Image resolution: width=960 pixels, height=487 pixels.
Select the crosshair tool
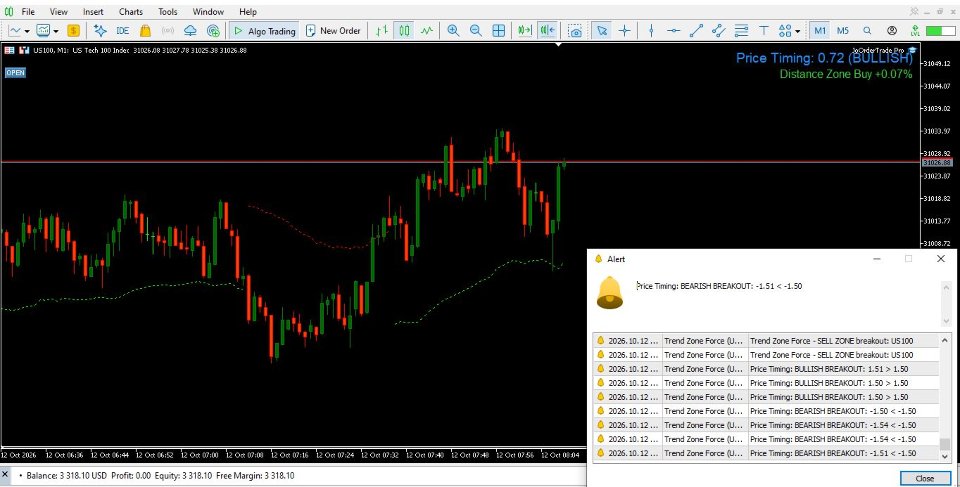[624, 31]
